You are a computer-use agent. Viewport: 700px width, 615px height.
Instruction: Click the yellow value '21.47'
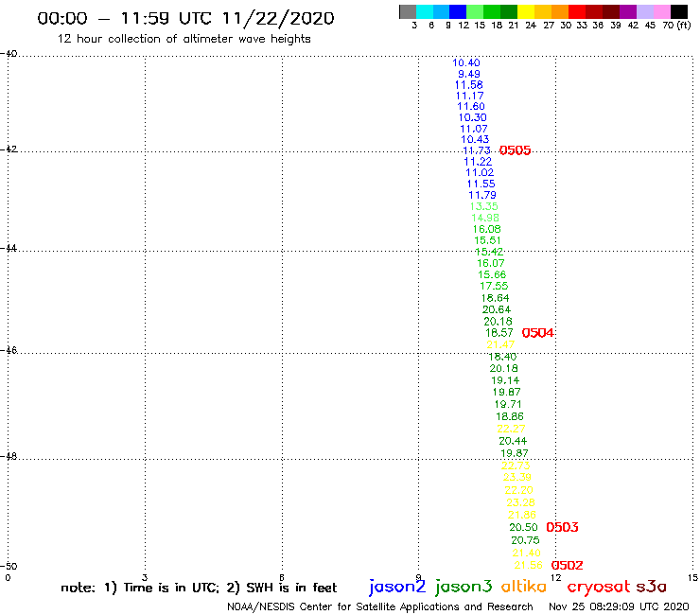500,344
